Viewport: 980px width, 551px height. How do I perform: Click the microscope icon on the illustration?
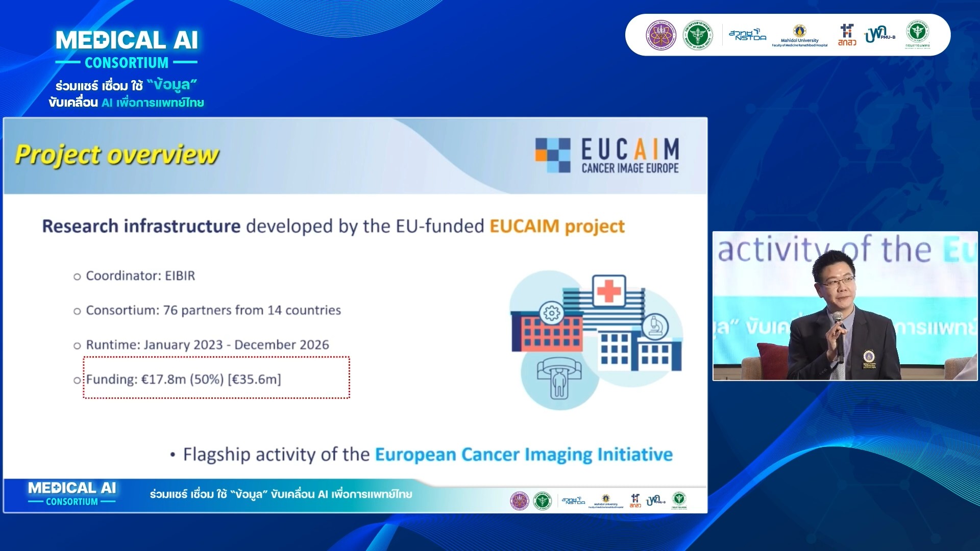click(x=655, y=327)
